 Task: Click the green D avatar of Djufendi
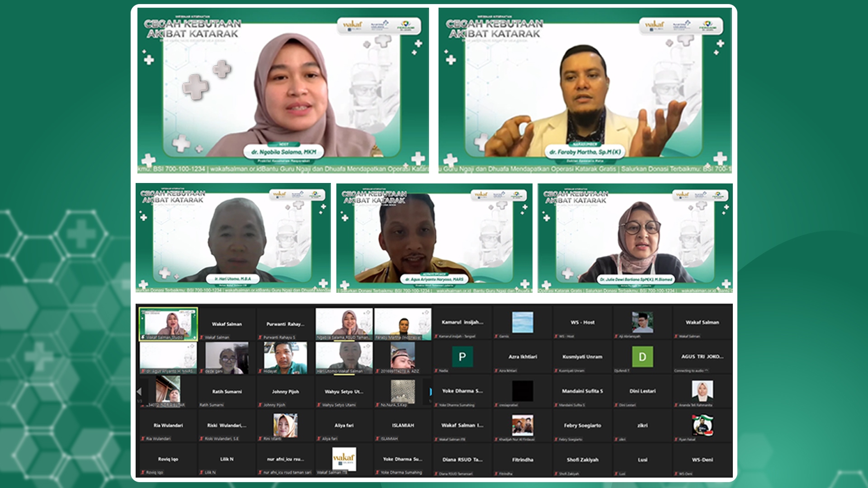click(642, 357)
